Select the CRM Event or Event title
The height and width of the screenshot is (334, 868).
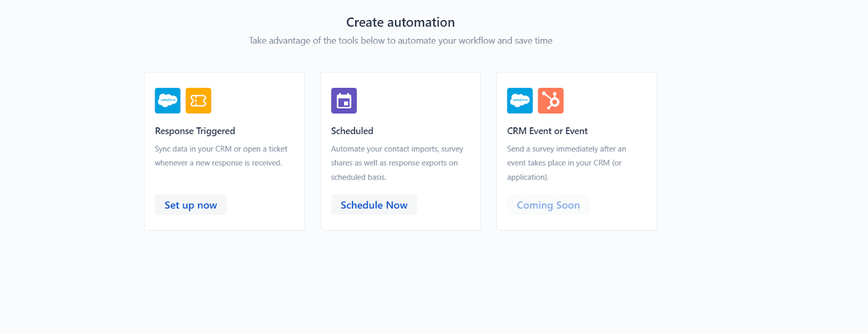(547, 131)
